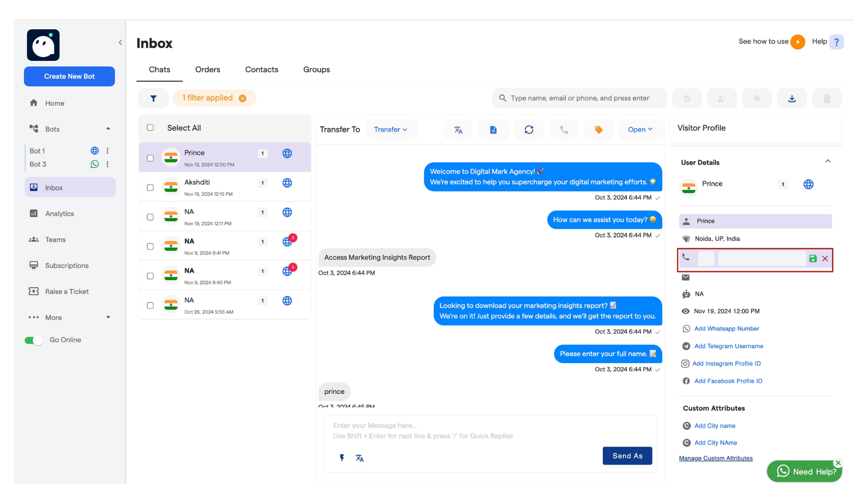Check the NA chat from Nov 9 9:40 PM
The height and width of the screenshot is (502, 868).
pyautogui.click(x=150, y=276)
